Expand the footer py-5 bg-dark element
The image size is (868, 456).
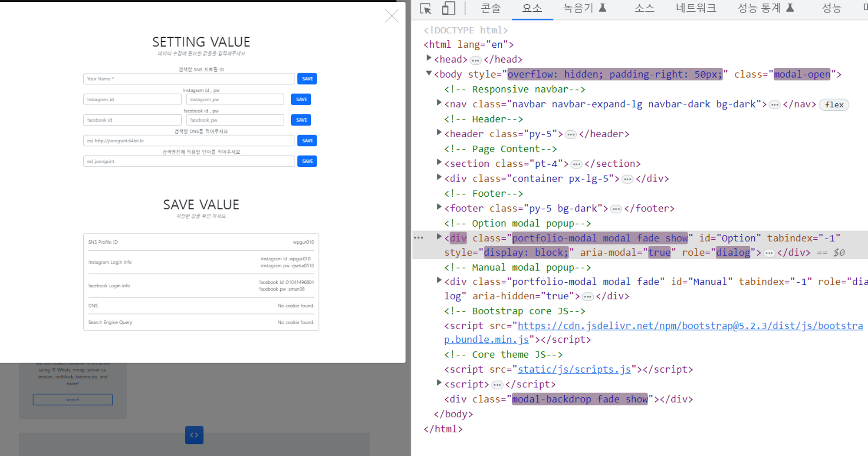click(x=439, y=207)
